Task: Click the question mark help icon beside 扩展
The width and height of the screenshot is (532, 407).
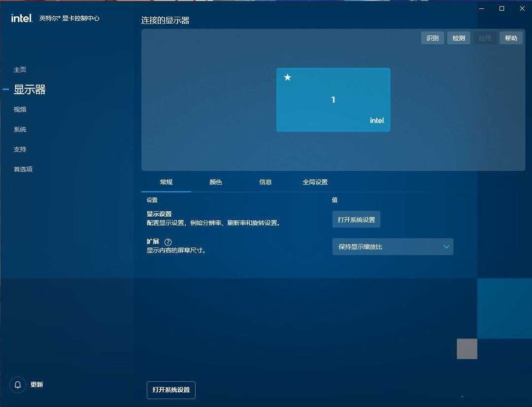Action: (x=167, y=242)
